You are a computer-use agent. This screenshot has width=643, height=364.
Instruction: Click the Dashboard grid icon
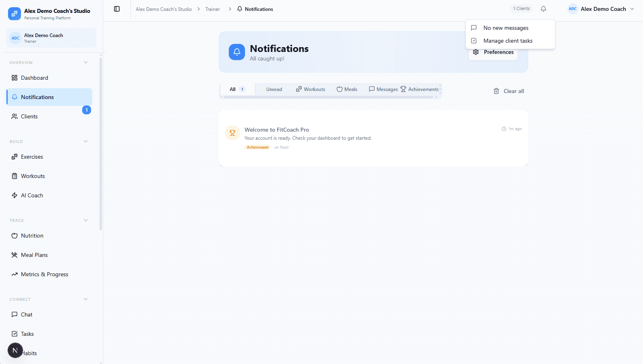(x=15, y=78)
